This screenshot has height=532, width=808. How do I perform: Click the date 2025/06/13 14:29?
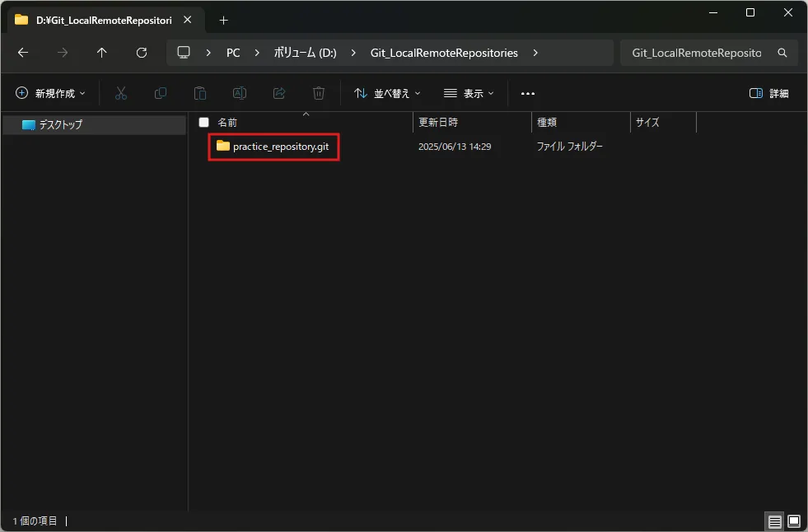[x=455, y=147]
